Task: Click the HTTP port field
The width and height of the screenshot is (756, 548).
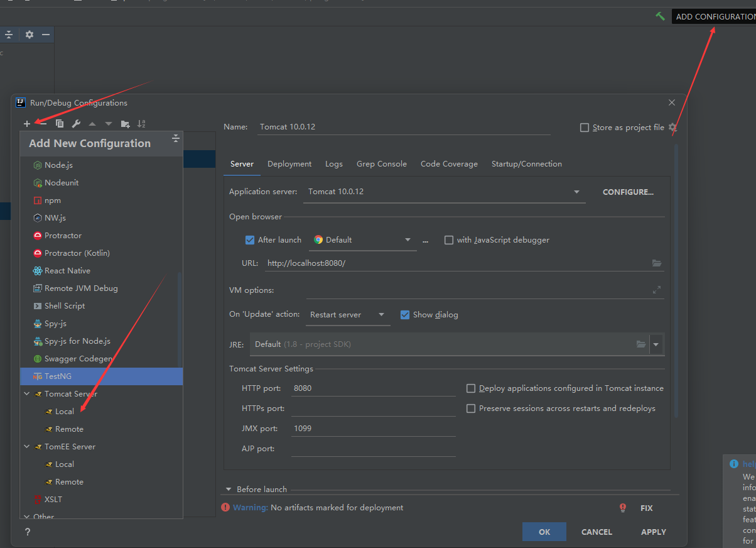Action: click(374, 388)
